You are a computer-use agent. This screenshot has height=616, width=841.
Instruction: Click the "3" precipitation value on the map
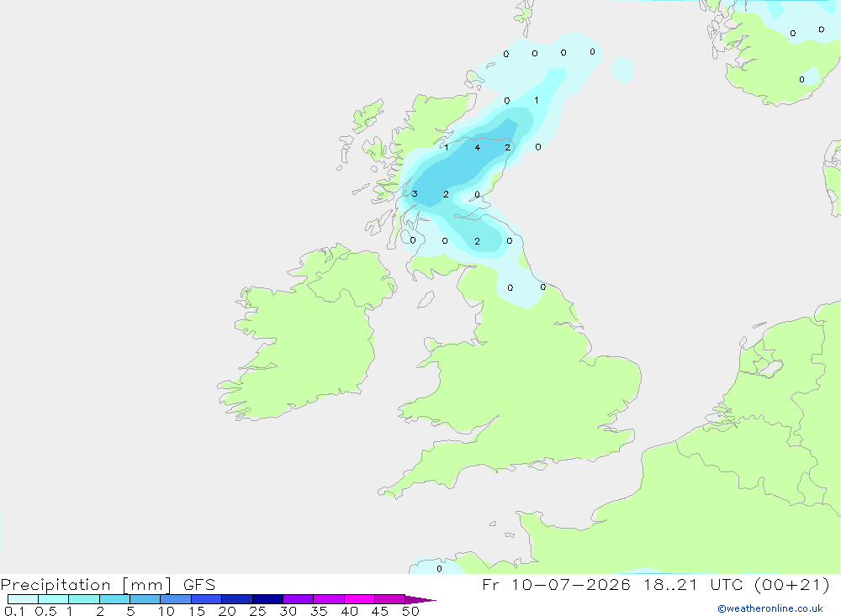[x=415, y=193]
